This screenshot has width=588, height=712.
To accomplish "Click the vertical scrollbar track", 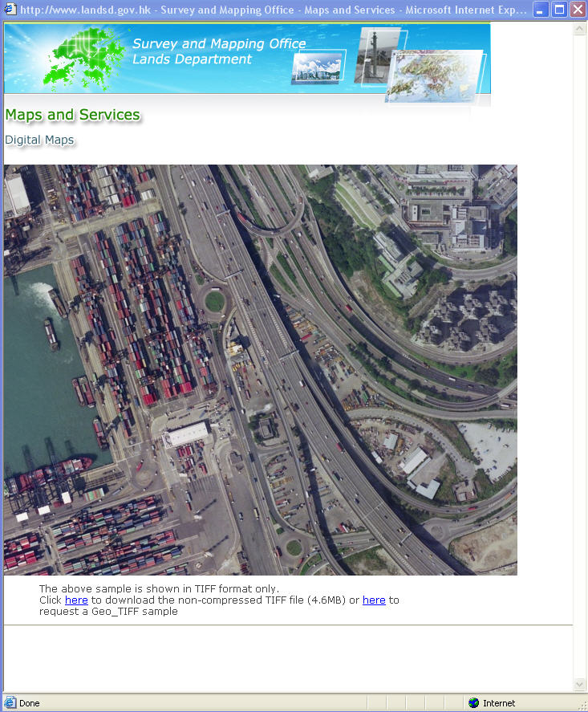I will (579, 356).
